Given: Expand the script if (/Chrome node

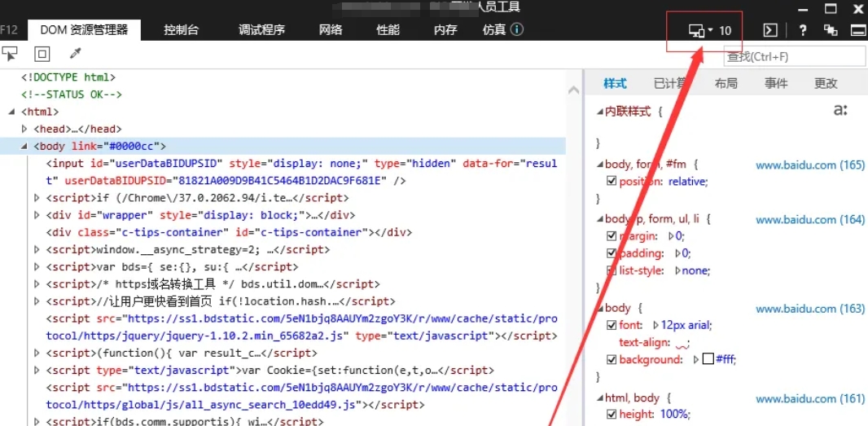Looking at the screenshot, I should (x=37, y=198).
